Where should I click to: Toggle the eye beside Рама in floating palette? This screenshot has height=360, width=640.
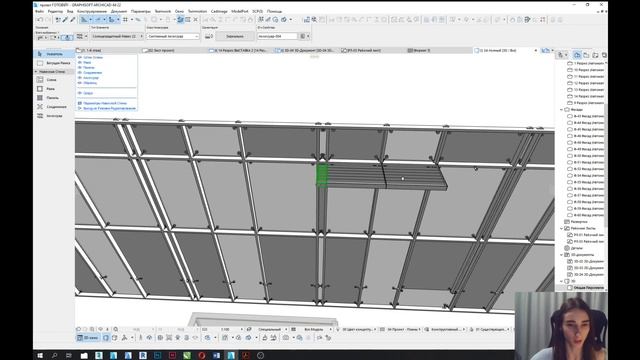coord(80,62)
